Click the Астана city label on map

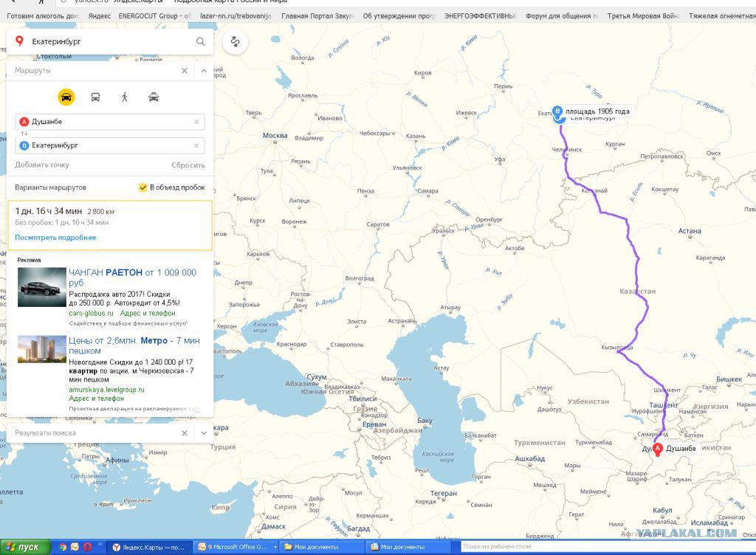click(x=690, y=231)
